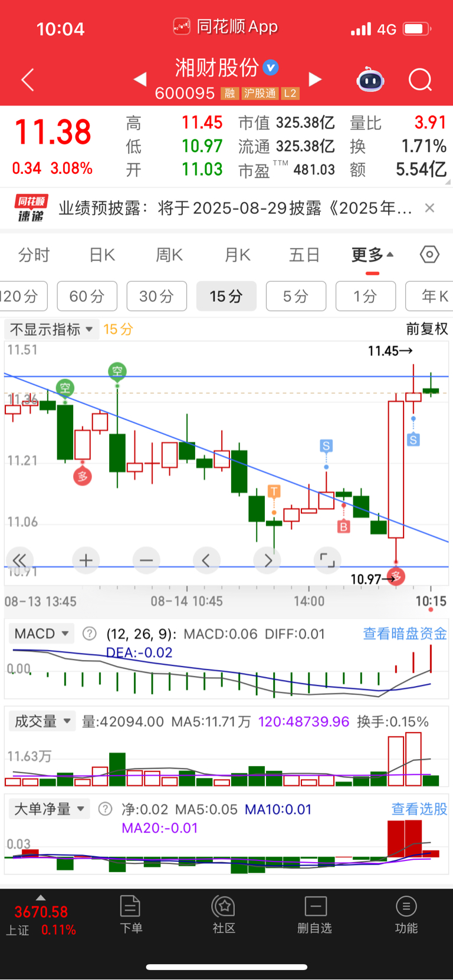Dismiss the 业绩预披露 news banner
This screenshot has width=453, height=980.
point(430,207)
